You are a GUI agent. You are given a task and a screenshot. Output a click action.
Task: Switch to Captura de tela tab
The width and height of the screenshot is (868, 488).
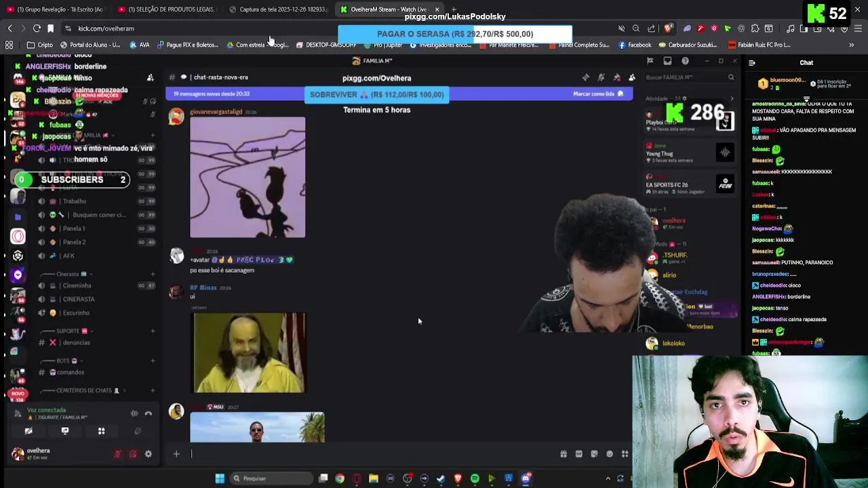[278, 9]
